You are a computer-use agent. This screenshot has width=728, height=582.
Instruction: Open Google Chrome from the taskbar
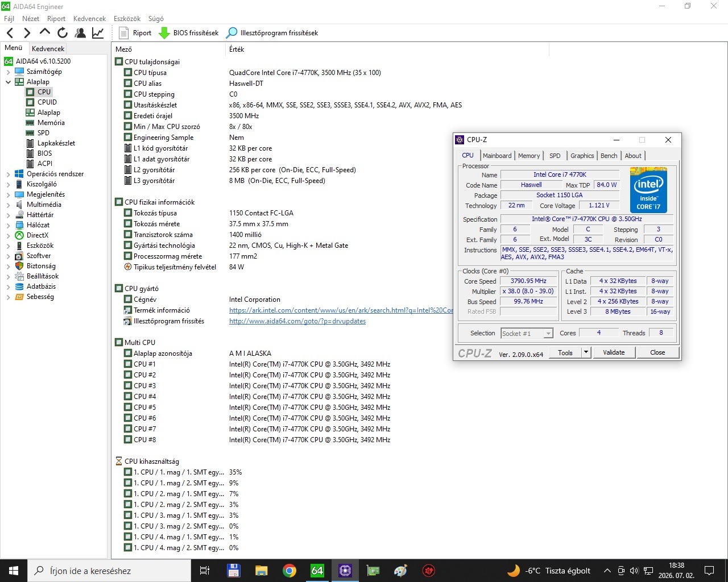289,570
